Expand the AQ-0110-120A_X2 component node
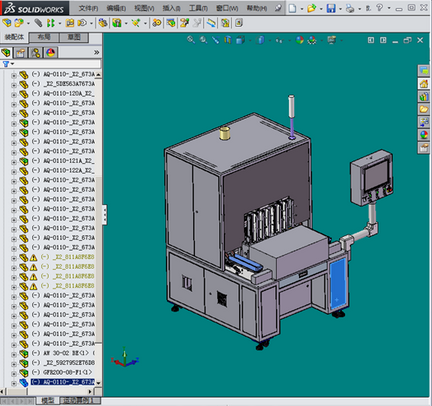This screenshot has width=432, height=406. 14,95
